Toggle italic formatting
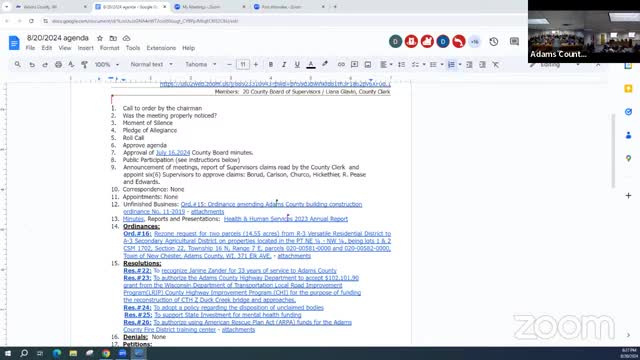640x360 pixels. point(284,64)
